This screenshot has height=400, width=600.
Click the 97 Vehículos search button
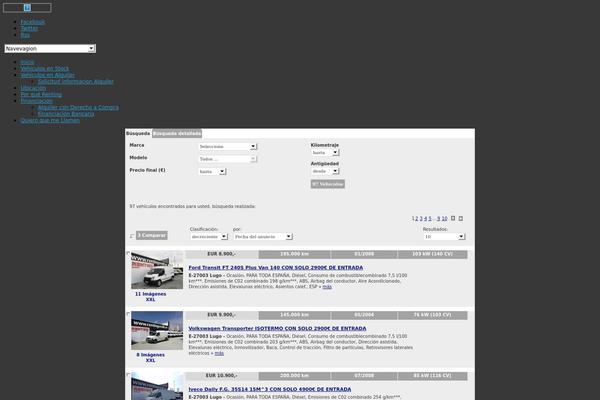tap(328, 184)
